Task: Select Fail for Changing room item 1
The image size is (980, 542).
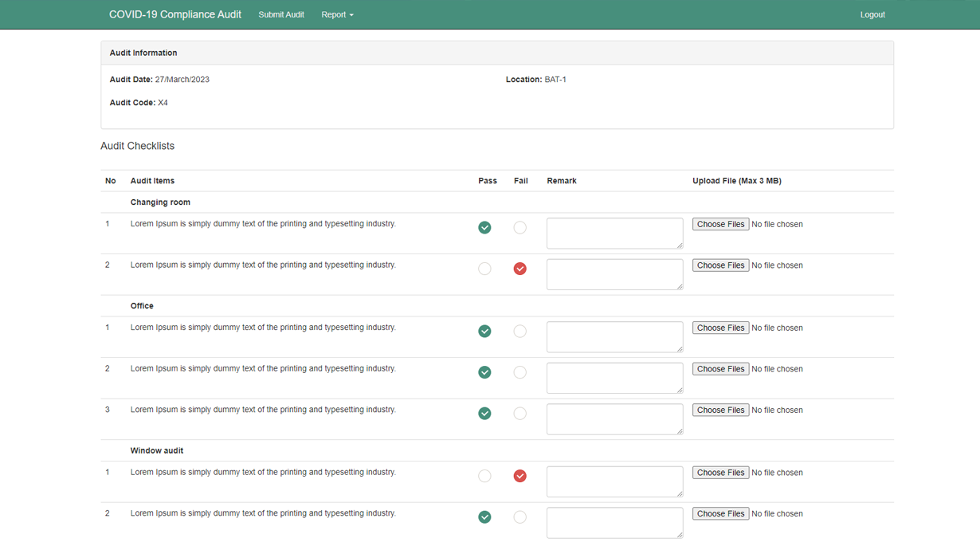Action: coord(519,228)
